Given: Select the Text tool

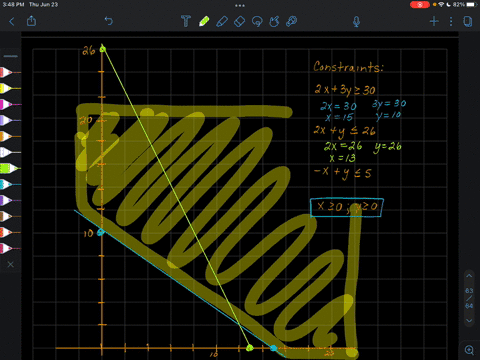Looking at the screenshot, I should (x=186, y=21).
